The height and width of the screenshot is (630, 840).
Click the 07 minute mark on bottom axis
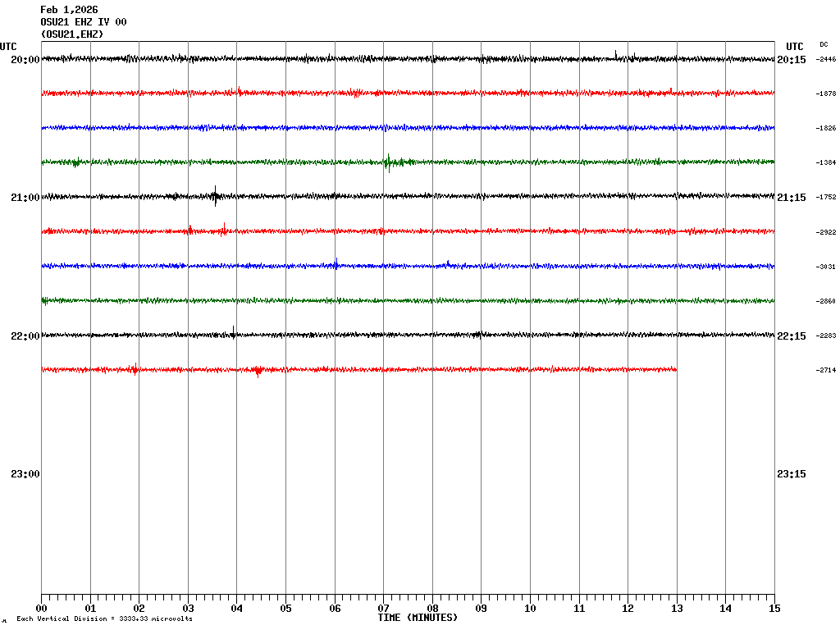(383, 609)
